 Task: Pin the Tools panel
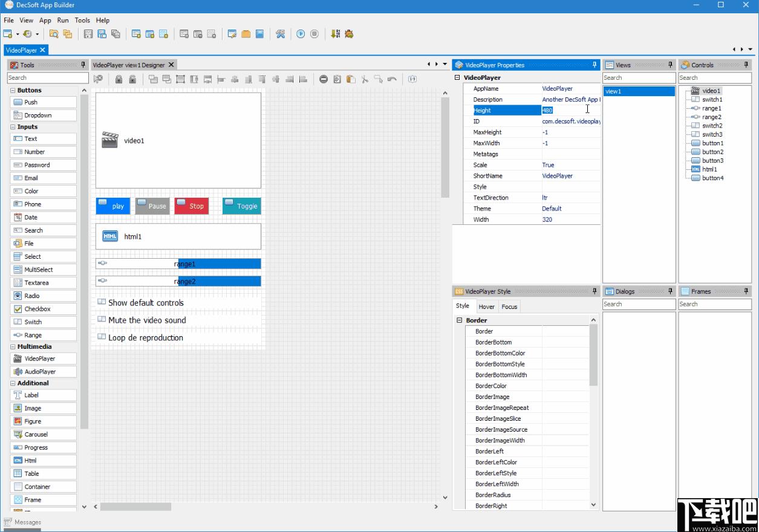[x=83, y=65]
